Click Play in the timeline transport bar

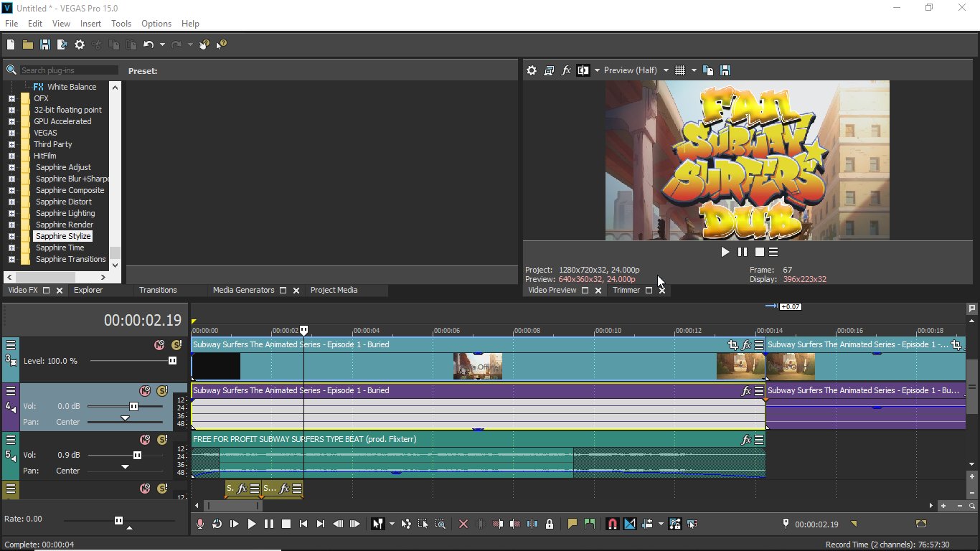pos(251,524)
